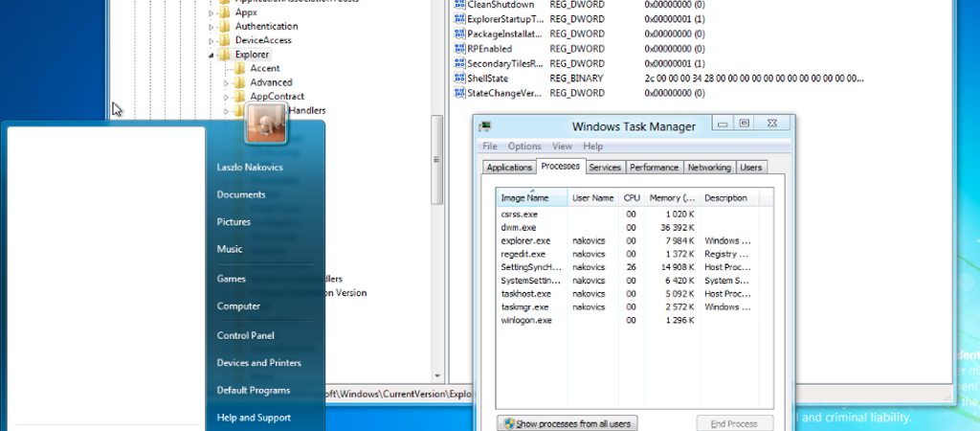Expand the Advanced subkey
Viewport: 980px width, 431px height.
(226, 82)
